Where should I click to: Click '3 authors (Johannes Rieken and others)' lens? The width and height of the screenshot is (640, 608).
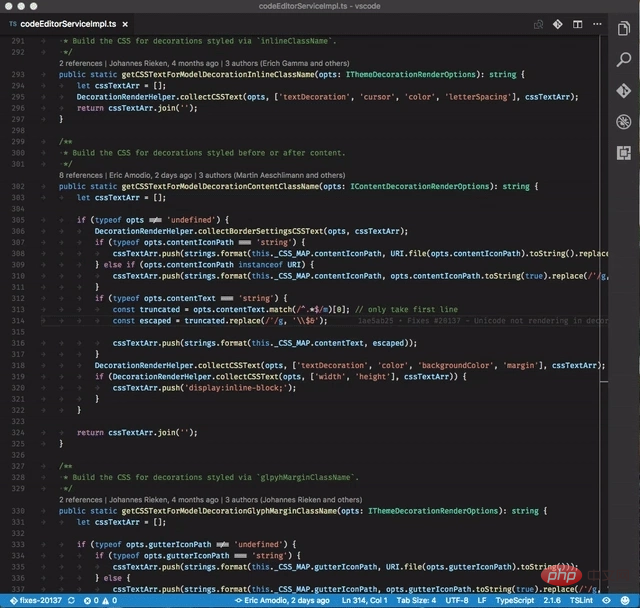click(293, 499)
